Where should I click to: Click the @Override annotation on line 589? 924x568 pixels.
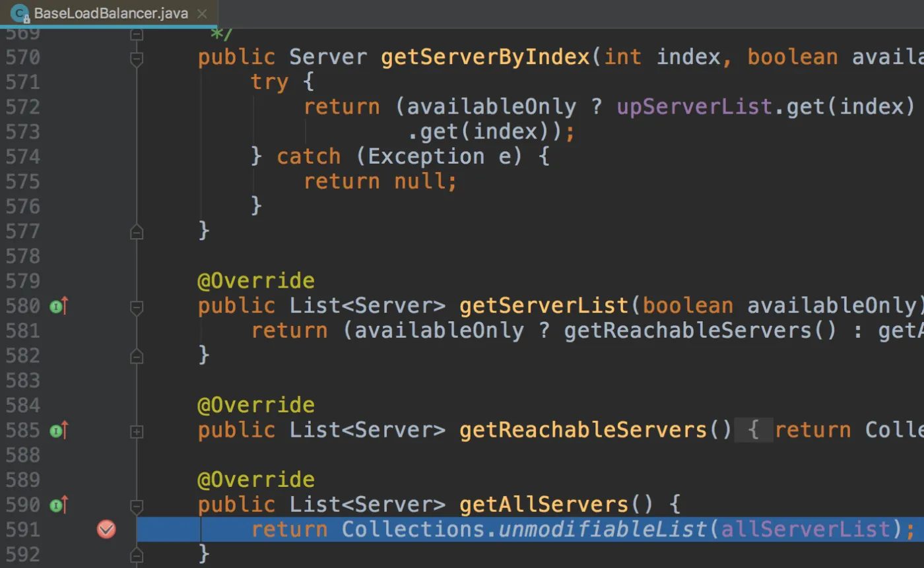click(256, 480)
